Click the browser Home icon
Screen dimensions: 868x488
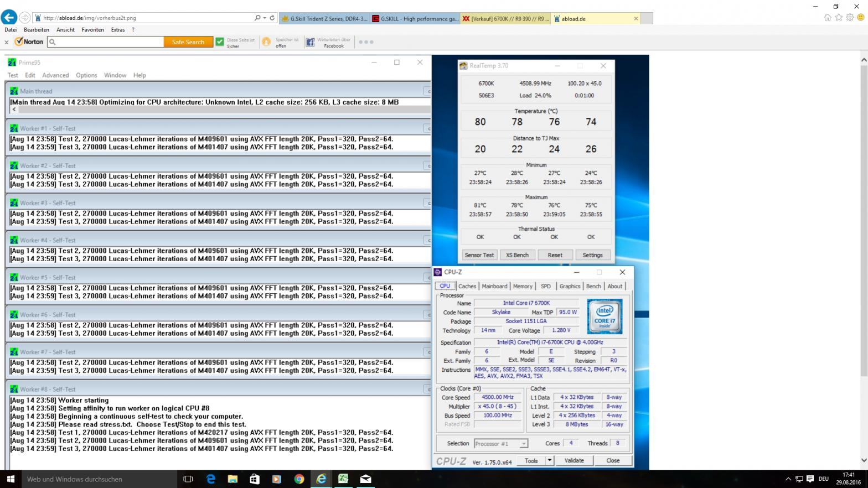tap(827, 17)
